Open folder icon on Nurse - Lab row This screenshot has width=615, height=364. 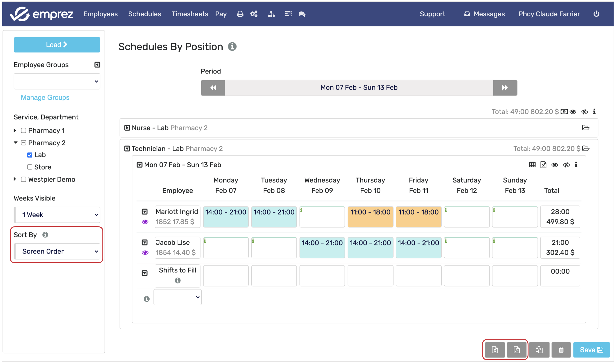(x=585, y=128)
